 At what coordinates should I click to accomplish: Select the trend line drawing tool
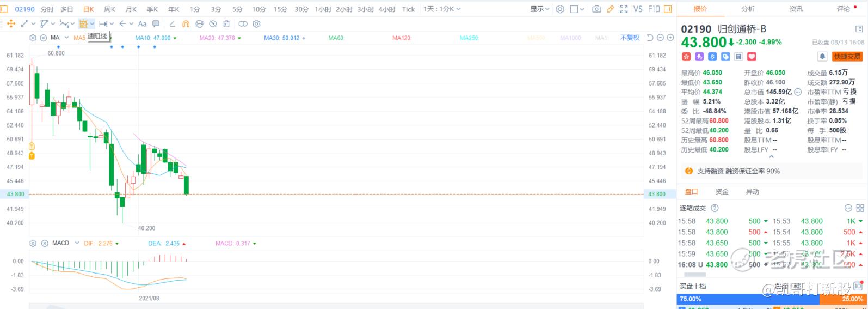24,24
